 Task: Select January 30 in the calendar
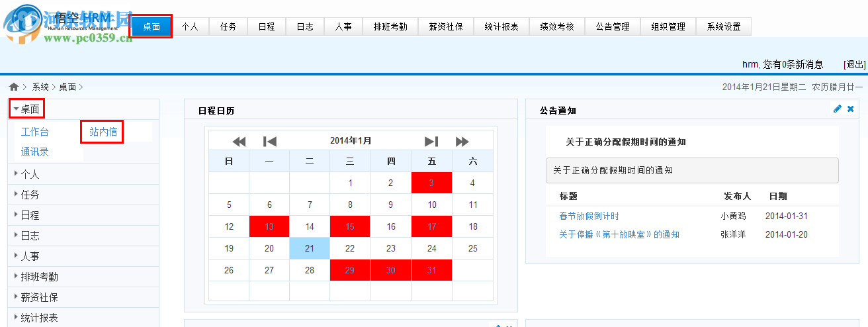[x=391, y=270]
